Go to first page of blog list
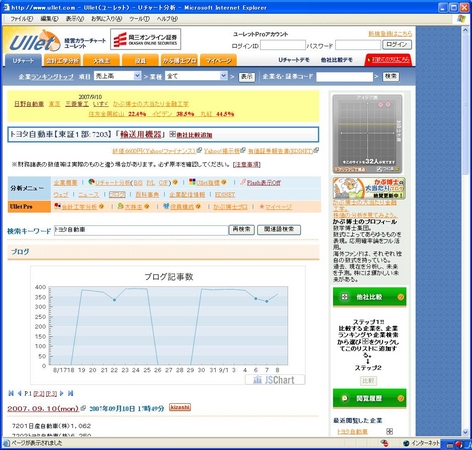The width and height of the screenshot is (472, 450). [x=11, y=393]
